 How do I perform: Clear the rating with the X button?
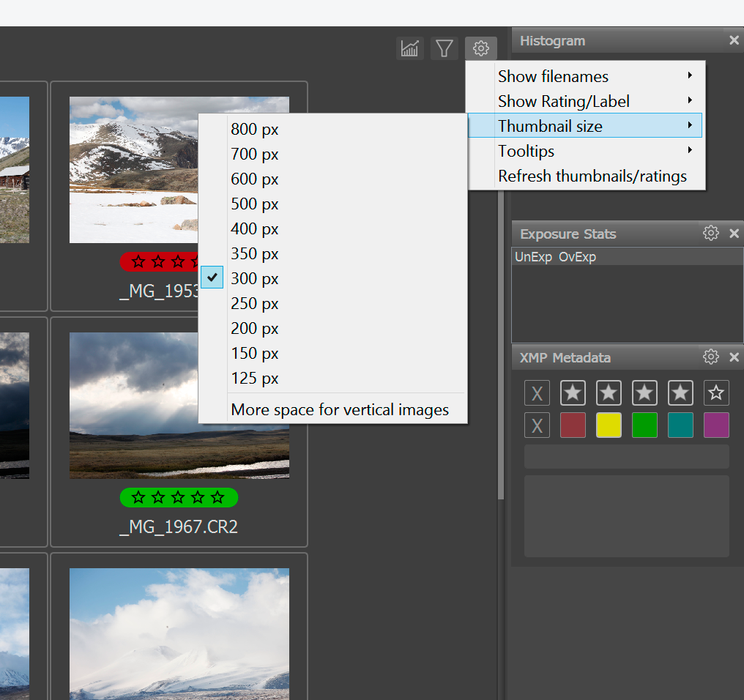tap(537, 393)
